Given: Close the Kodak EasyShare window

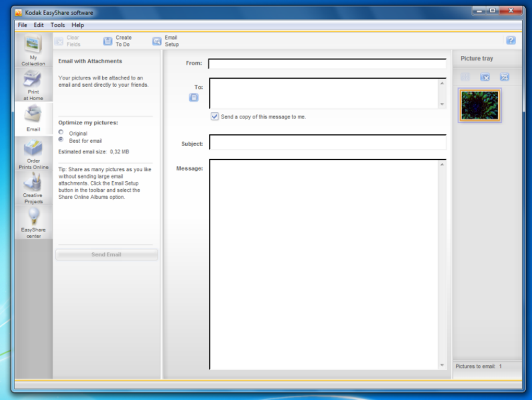Looking at the screenshot, I should 511,11.
